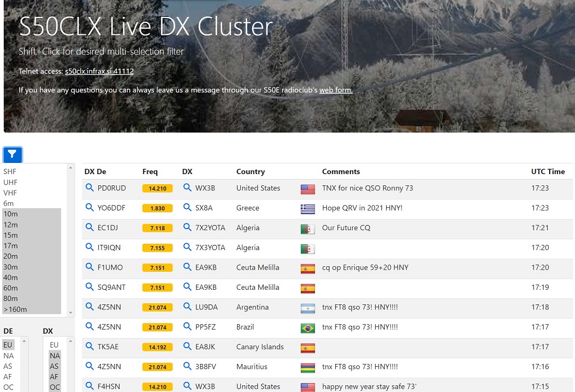The image size is (575, 392).
Task: Click magnifier icon next to SX8A
Action: point(188,208)
